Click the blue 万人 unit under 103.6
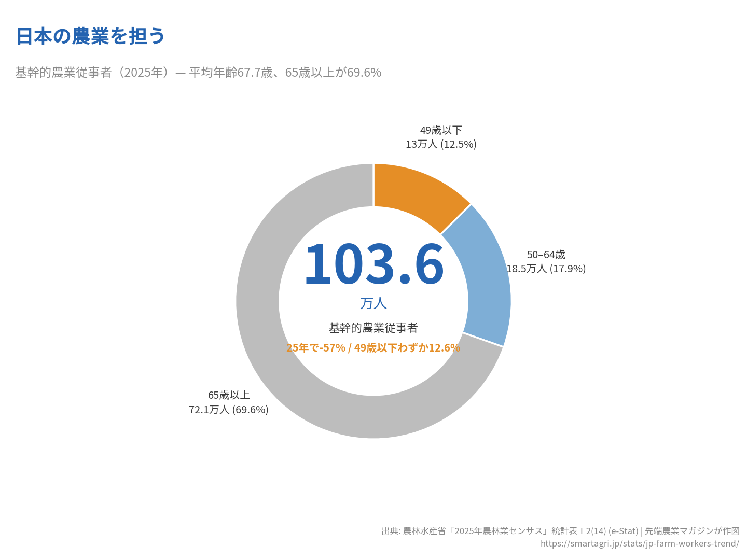Image resolution: width=747 pixels, height=560 pixels. tap(374, 303)
